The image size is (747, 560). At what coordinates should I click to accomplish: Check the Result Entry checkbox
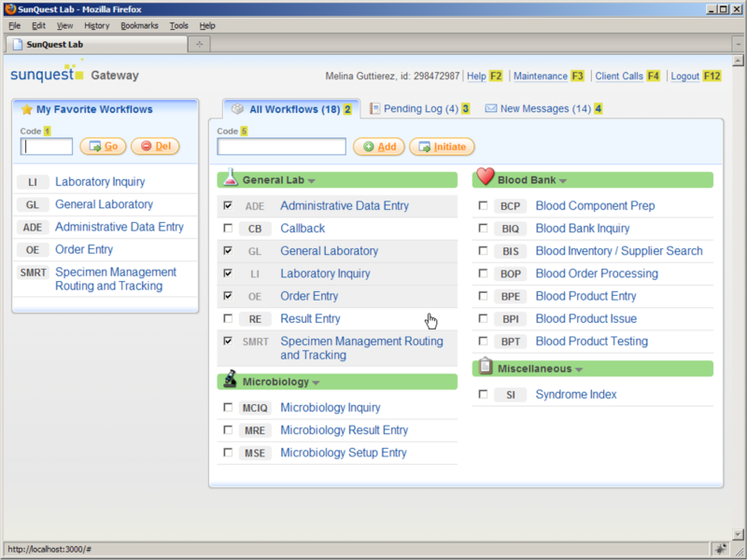click(228, 318)
